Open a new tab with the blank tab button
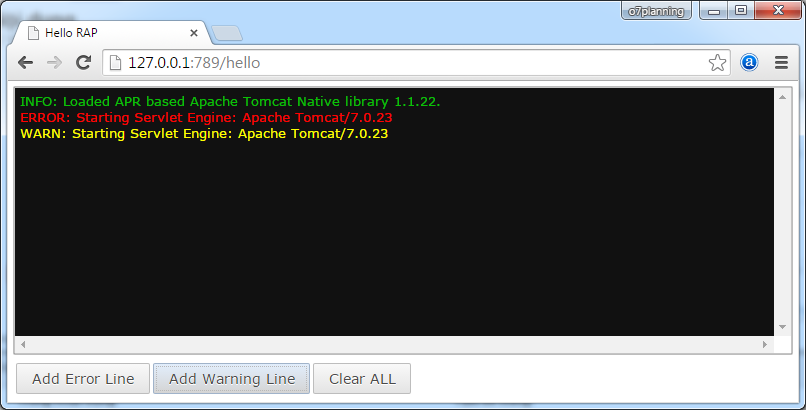This screenshot has width=806, height=410. click(227, 33)
